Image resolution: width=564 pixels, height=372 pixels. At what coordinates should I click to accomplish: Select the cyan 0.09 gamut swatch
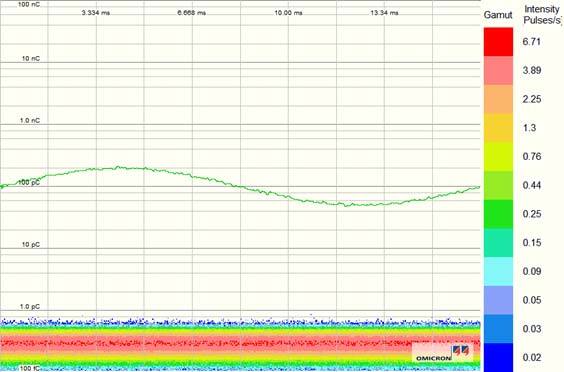498,272
